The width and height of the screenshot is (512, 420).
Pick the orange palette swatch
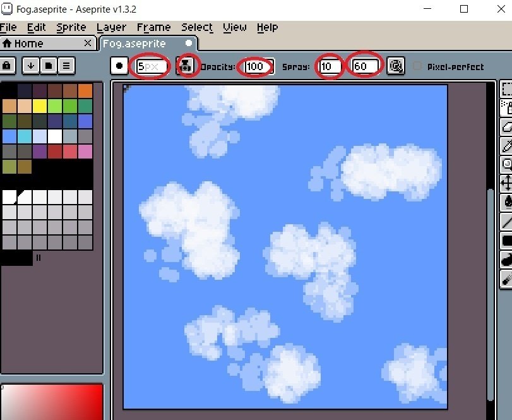[x=85, y=91]
